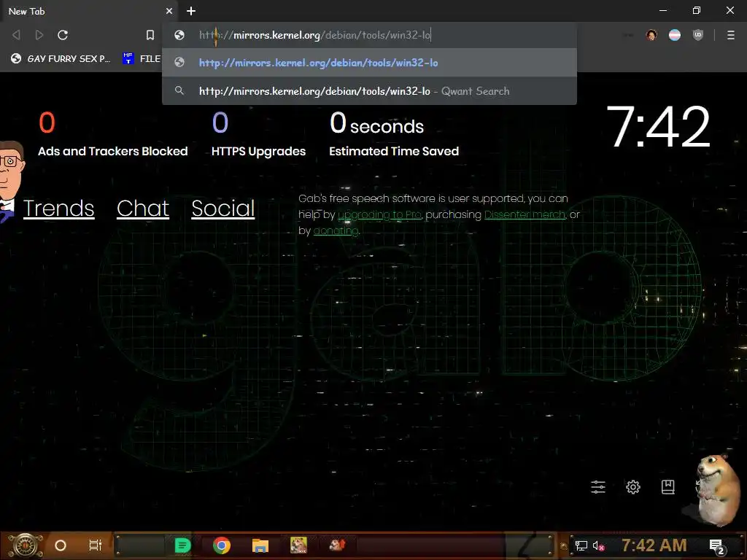
Task: Launch Chrome from taskbar
Action: click(222, 545)
